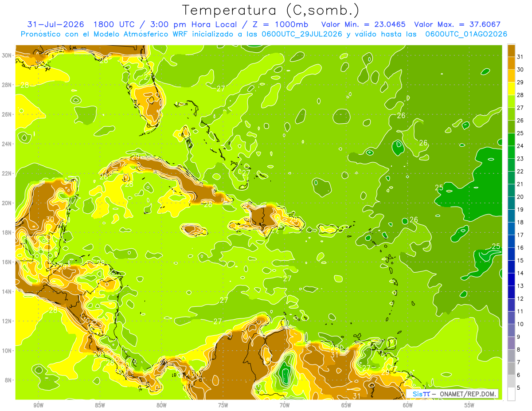Pick the legend swatch between 30 and 31
The height and width of the screenshot is (411, 532).
[511, 63]
